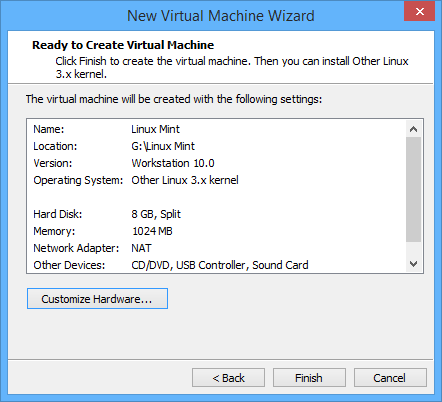Go back with the Back button
The image size is (442, 402).
228,378
